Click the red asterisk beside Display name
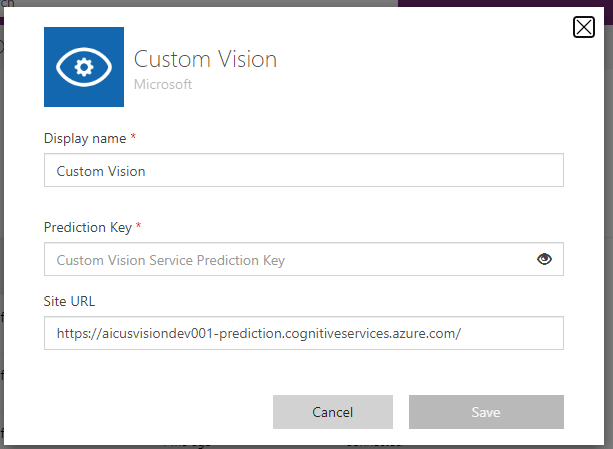The height and width of the screenshot is (449, 613). pyautogui.click(x=133, y=135)
